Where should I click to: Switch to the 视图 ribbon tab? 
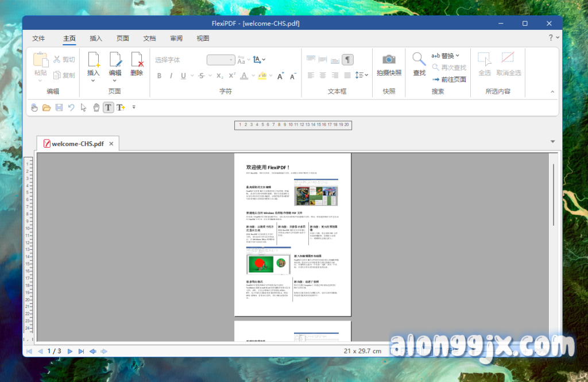pyautogui.click(x=203, y=38)
